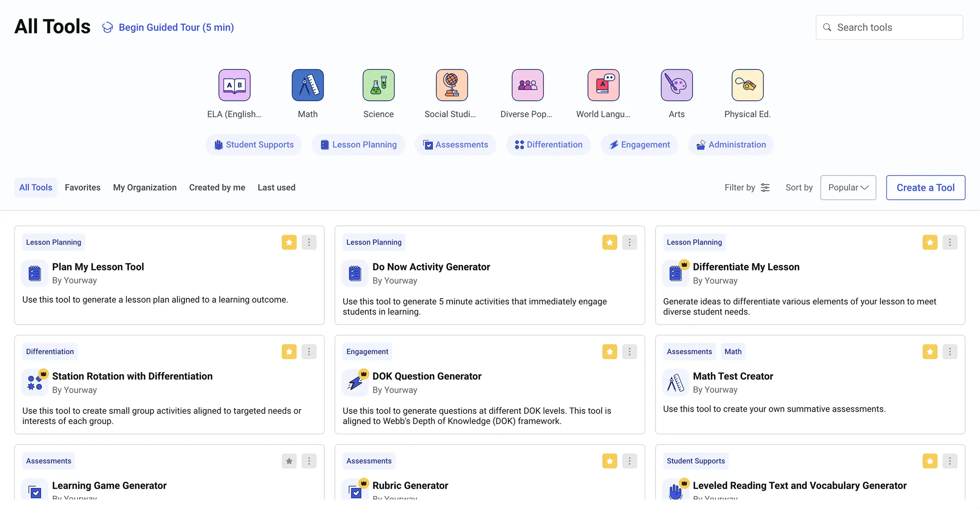Select the Arts palette icon
980x509 pixels.
[676, 85]
